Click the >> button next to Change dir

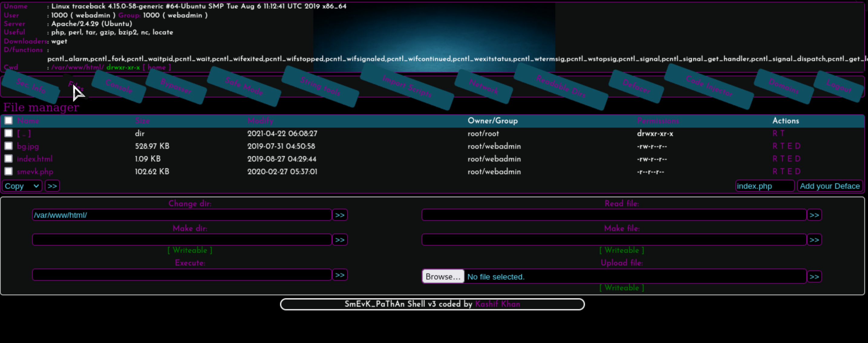pyautogui.click(x=340, y=215)
